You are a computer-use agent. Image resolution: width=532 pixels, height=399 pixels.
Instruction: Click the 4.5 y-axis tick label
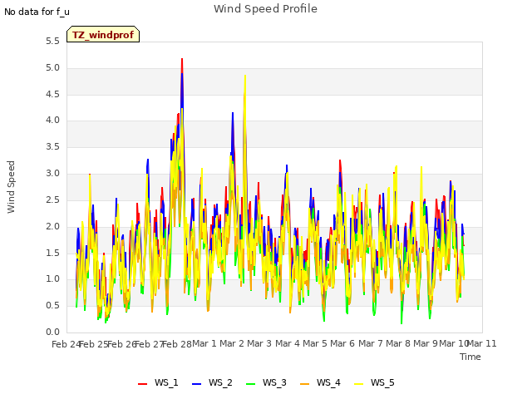pos(52,94)
